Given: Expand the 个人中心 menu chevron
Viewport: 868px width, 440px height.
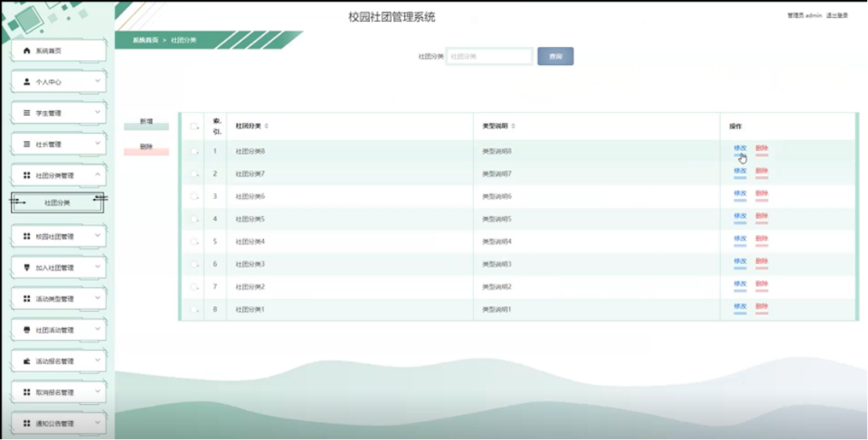Looking at the screenshot, I should coord(97,81).
